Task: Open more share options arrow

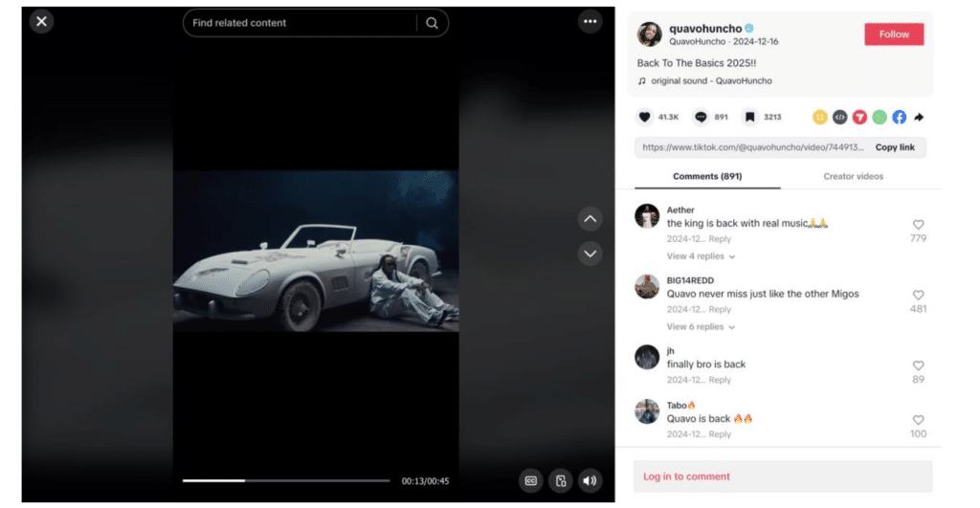Action: point(919,117)
